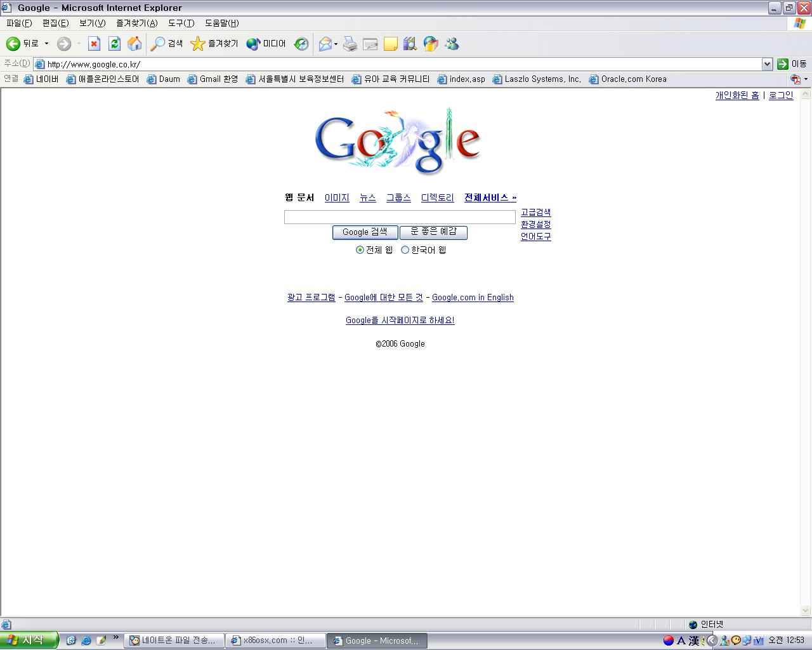
Task: Open the 파일(F) menu
Action: click(x=19, y=23)
